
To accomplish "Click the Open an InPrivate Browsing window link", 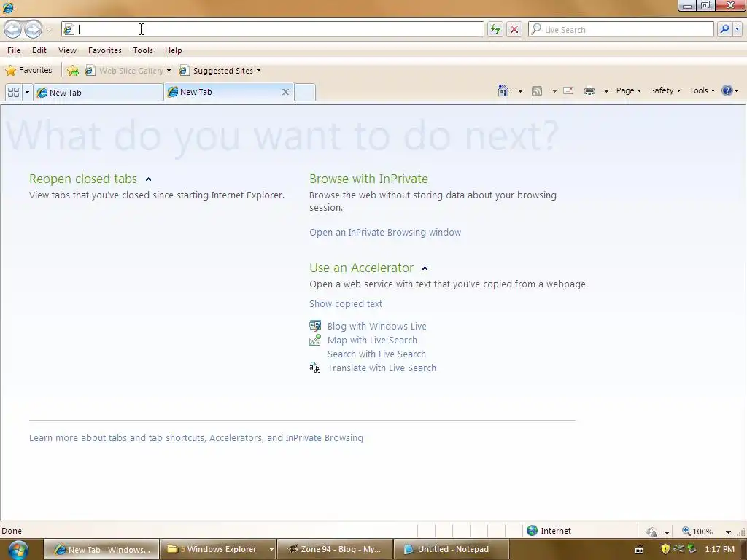I will [x=385, y=233].
